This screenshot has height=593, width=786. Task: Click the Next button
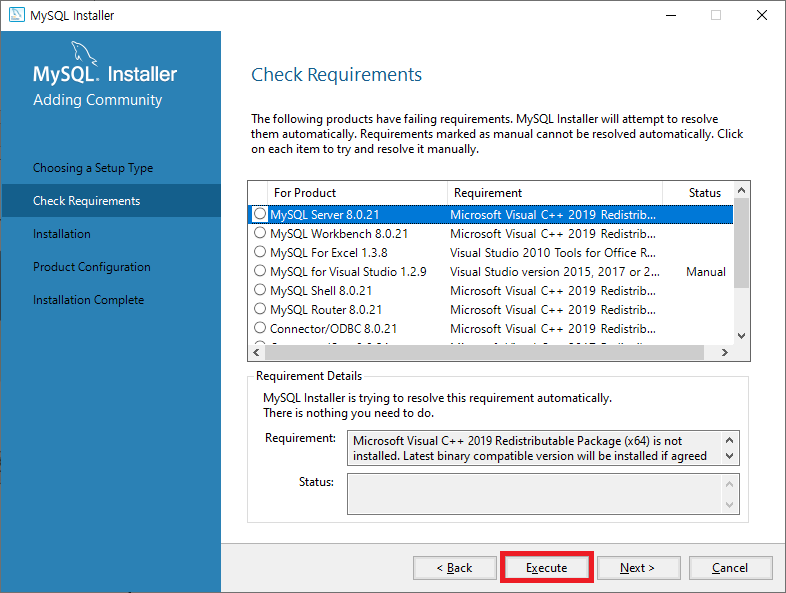pyautogui.click(x=638, y=567)
